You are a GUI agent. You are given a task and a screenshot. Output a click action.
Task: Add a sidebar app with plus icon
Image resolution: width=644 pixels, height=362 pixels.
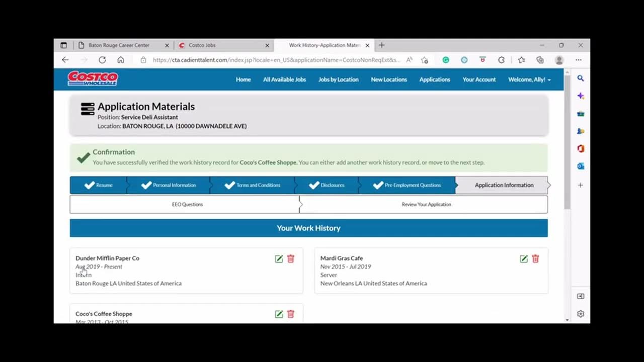click(581, 185)
